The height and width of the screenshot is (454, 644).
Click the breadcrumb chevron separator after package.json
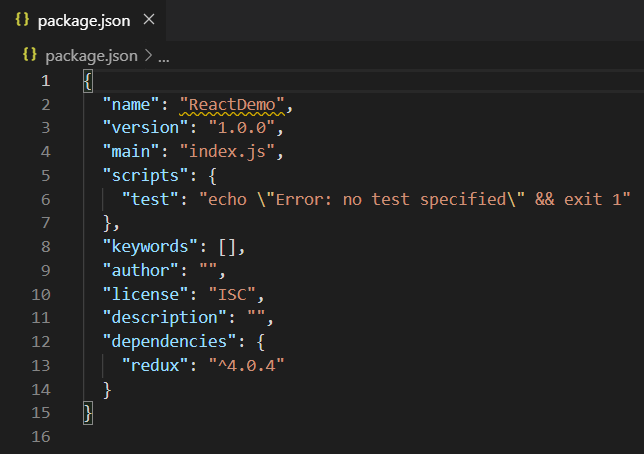pyautogui.click(x=149, y=57)
